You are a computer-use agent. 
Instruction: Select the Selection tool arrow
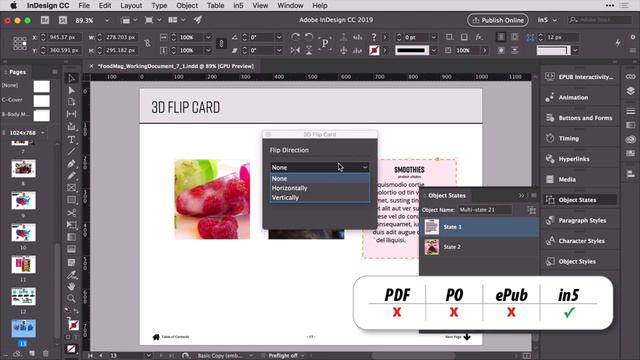tap(72, 78)
